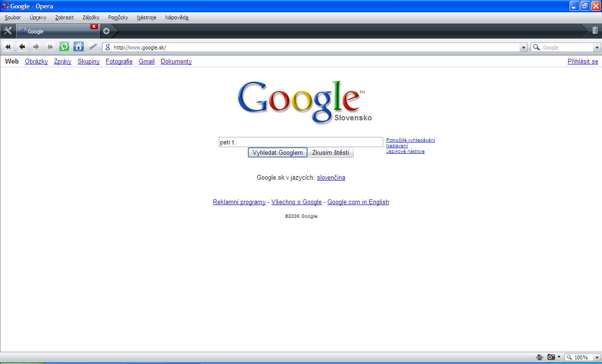
Task: Switch language via slovenčina link
Action: point(331,178)
